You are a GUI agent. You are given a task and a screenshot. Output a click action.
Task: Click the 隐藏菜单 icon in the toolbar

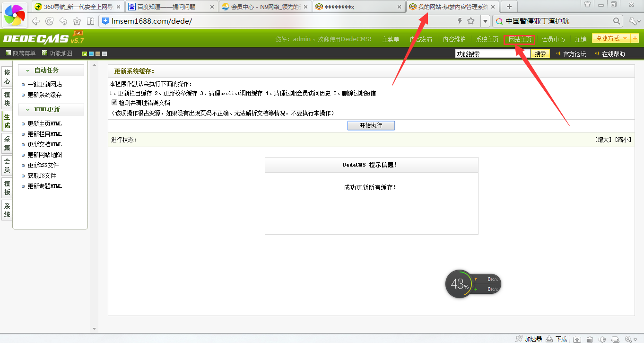(9, 53)
